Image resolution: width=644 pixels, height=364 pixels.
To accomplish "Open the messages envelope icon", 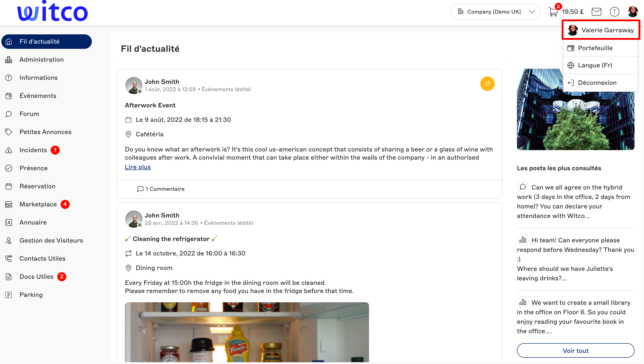I will point(596,12).
